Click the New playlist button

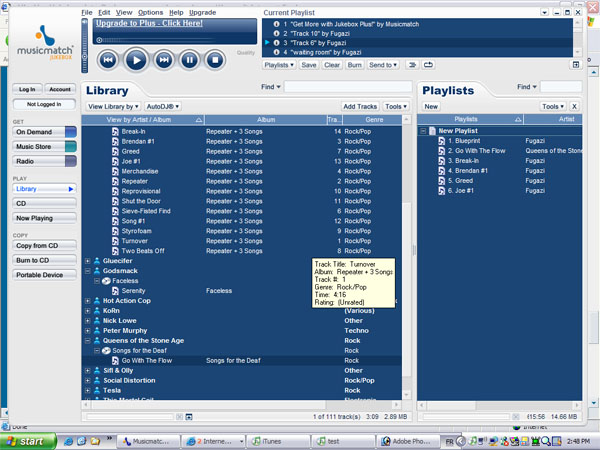[431, 106]
